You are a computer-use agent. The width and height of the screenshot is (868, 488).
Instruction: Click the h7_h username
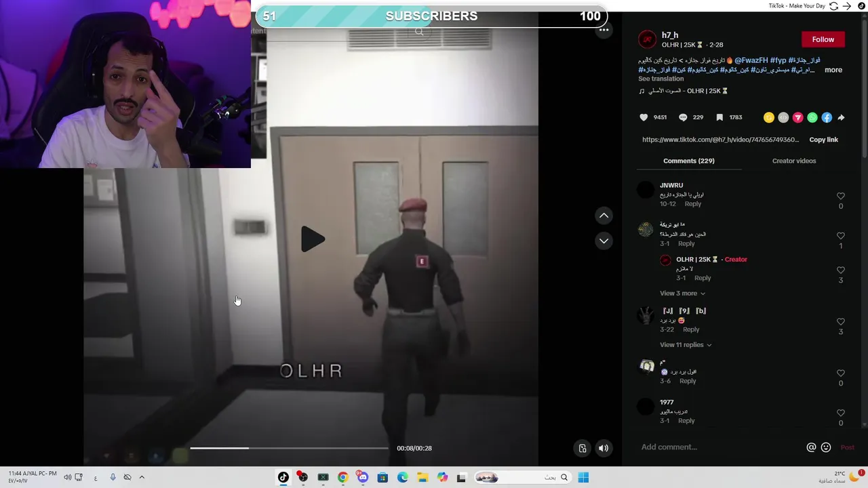coord(670,35)
